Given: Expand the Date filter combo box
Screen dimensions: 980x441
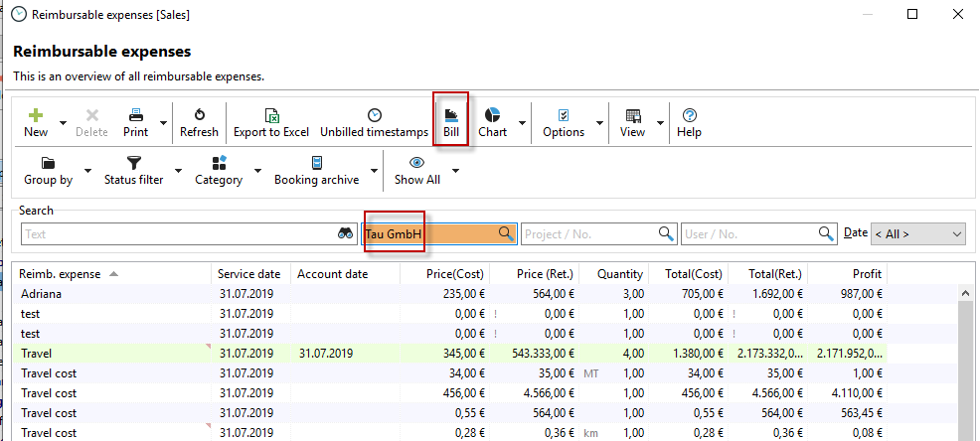Looking at the screenshot, I should pos(956,233).
